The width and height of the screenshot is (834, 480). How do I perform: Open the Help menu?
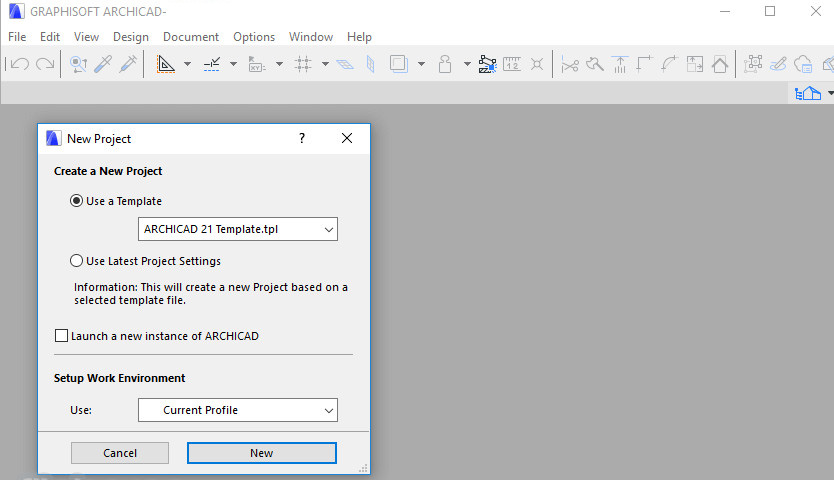(359, 37)
